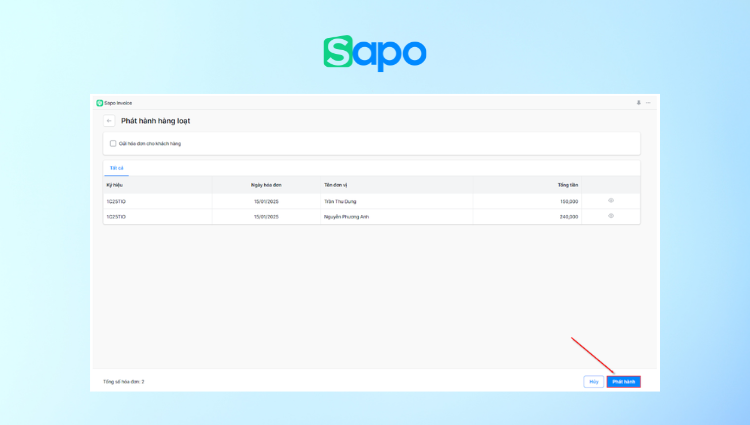Click the Phát hành hàng loạt page title
The image size is (750, 425).
(x=155, y=121)
